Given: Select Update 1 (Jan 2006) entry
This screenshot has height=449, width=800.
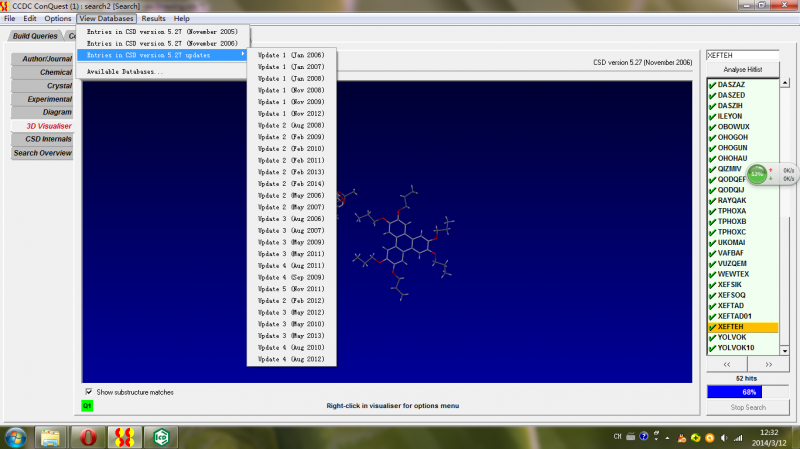Looking at the screenshot, I should (291, 55).
